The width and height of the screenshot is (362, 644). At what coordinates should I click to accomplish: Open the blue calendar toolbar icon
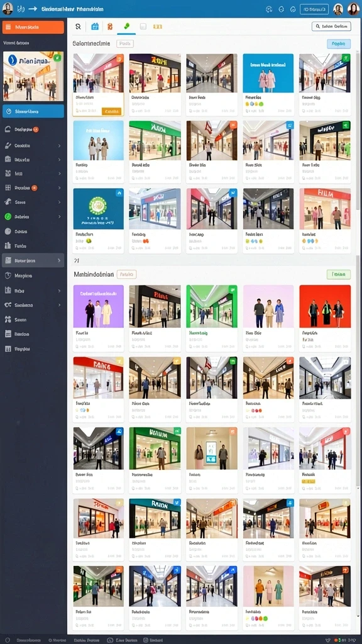tap(95, 26)
